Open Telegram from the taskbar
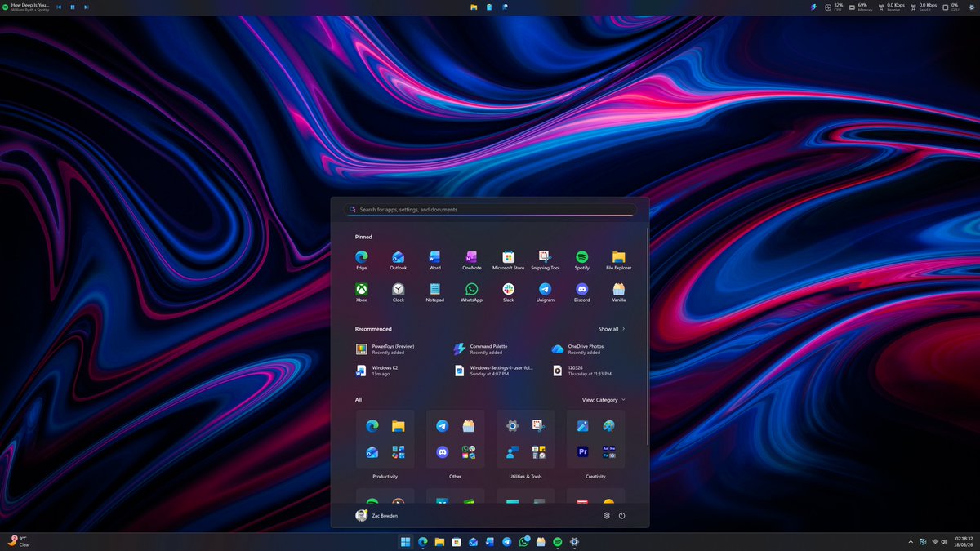980x551 pixels. point(506,542)
